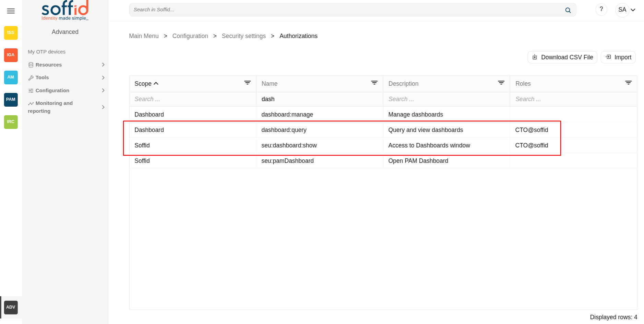This screenshot has width=644, height=324.
Task: Open filter for Name column
Action: [x=374, y=83]
